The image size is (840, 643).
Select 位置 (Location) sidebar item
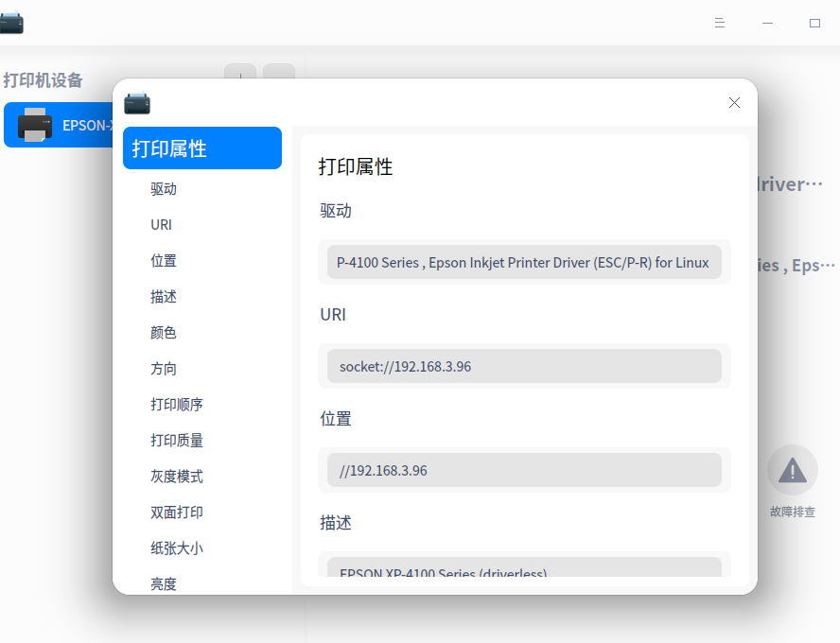pyautogui.click(x=161, y=260)
